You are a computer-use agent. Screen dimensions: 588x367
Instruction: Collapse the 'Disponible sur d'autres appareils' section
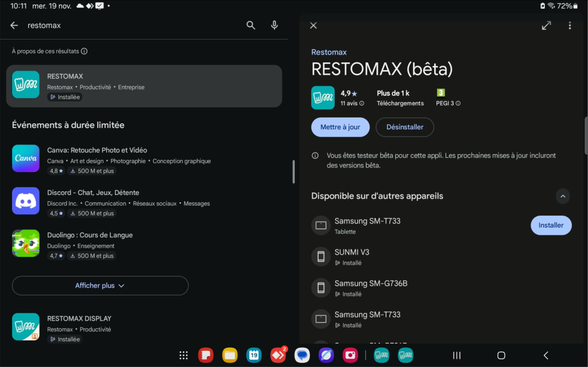click(x=563, y=196)
